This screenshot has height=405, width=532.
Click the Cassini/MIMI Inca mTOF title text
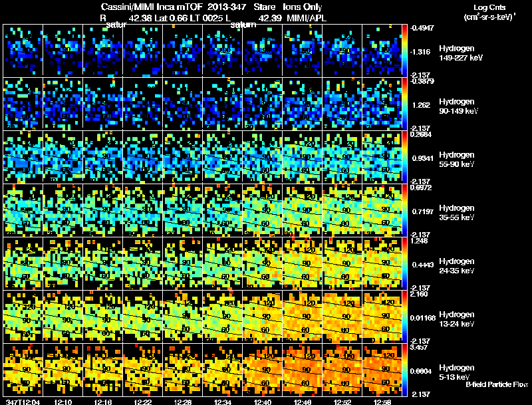coord(152,7)
